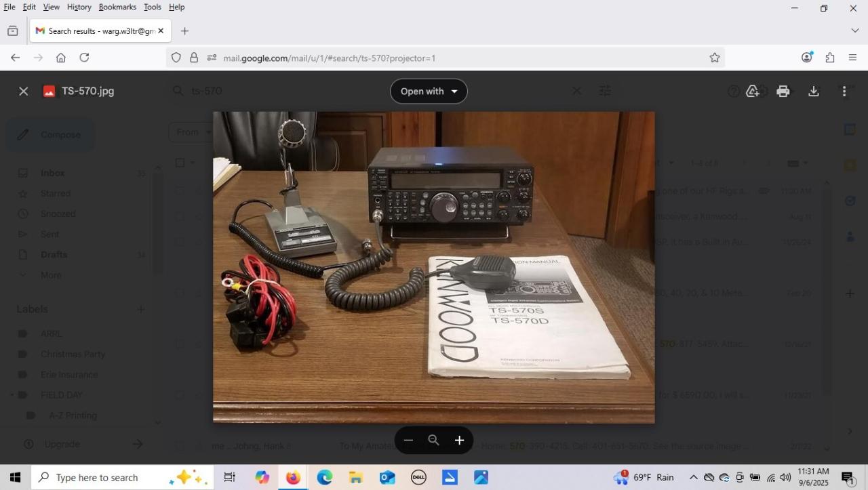
Task: Open the History menu
Action: (x=79, y=7)
